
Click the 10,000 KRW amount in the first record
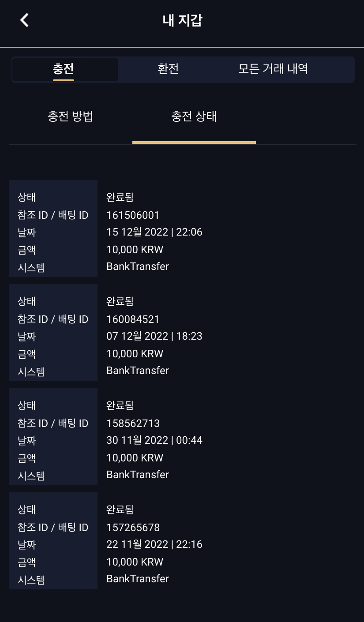point(135,250)
